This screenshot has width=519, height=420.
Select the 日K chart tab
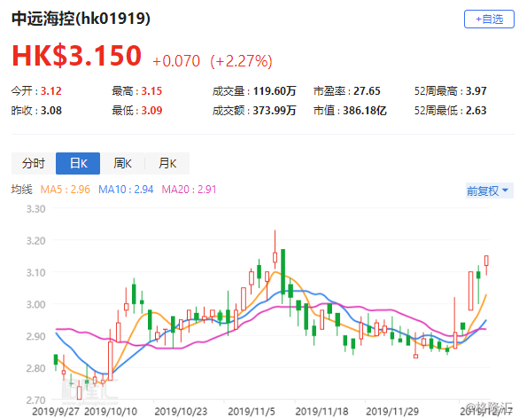pos(78,163)
